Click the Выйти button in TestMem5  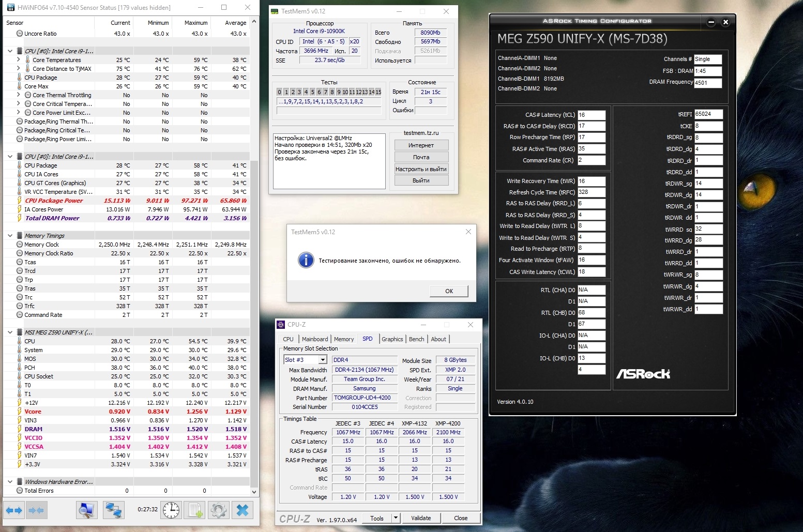(x=421, y=180)
